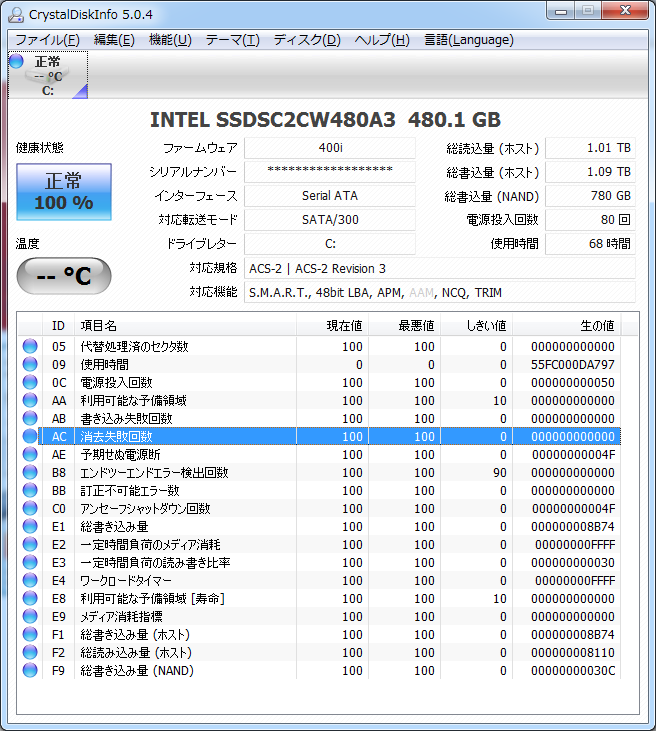Click the status orb for row E8
Screen dimensions: 656x731
click(x=30, y=598)
